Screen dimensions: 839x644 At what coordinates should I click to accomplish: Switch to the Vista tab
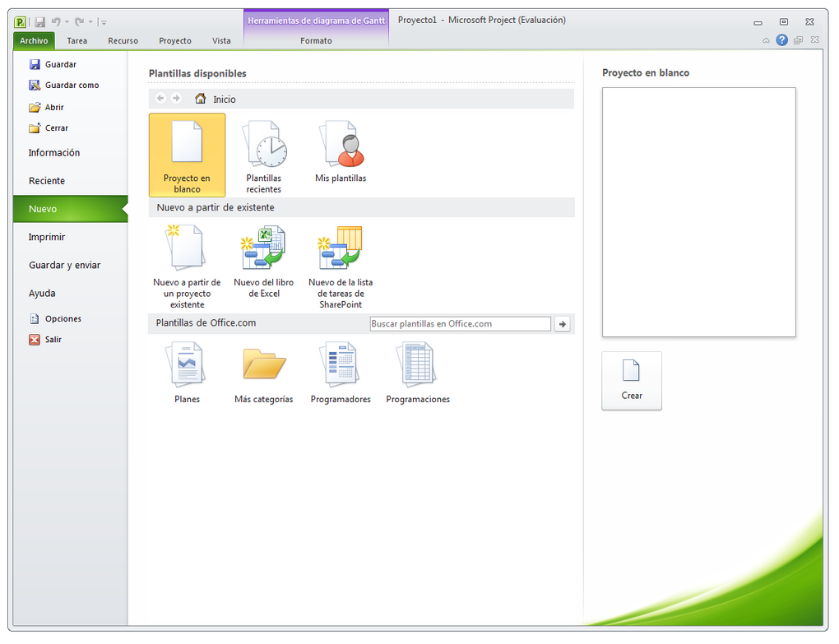(x=221, y=40)
